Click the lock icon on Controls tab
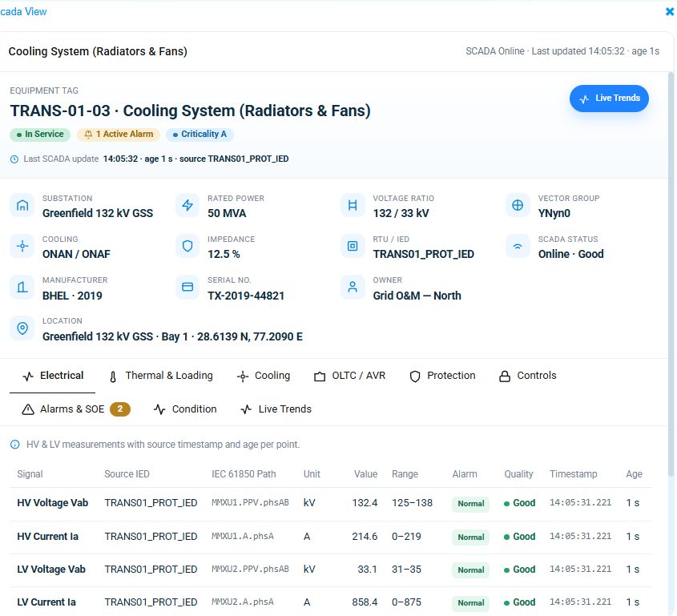The image size is (677, 616). coord(505,376)
